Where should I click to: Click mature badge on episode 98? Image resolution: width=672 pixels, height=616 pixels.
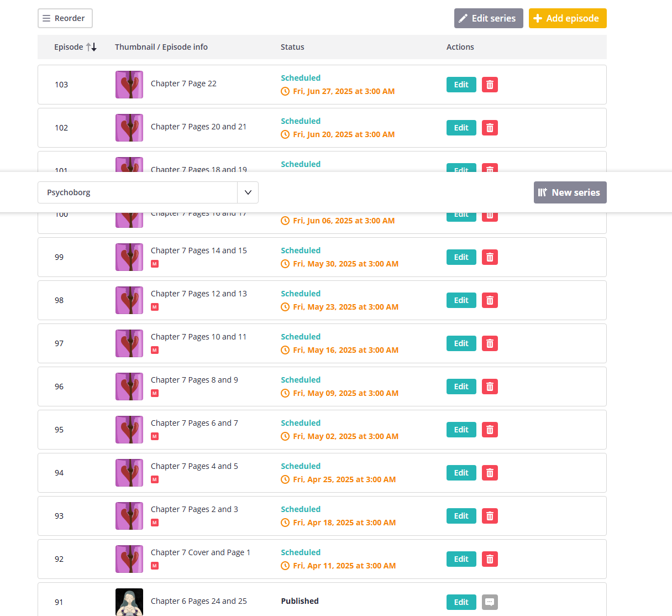[155, 307]
